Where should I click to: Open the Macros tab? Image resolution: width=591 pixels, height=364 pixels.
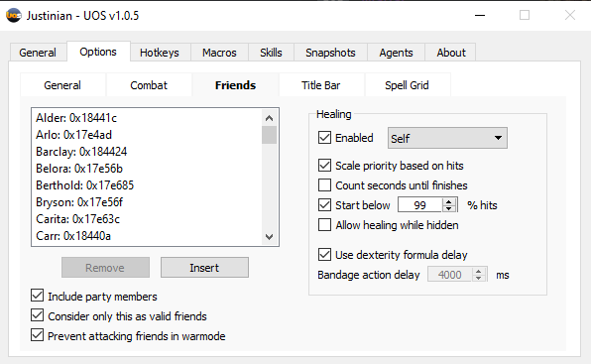point(219,53)
